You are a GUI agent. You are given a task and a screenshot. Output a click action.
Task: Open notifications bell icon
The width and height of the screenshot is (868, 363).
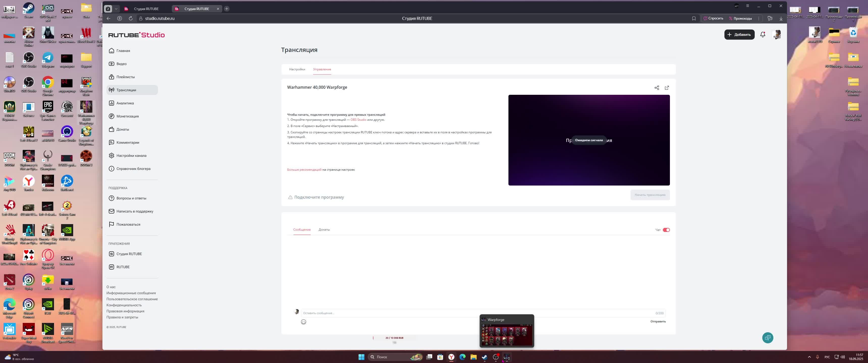(763, 34)
